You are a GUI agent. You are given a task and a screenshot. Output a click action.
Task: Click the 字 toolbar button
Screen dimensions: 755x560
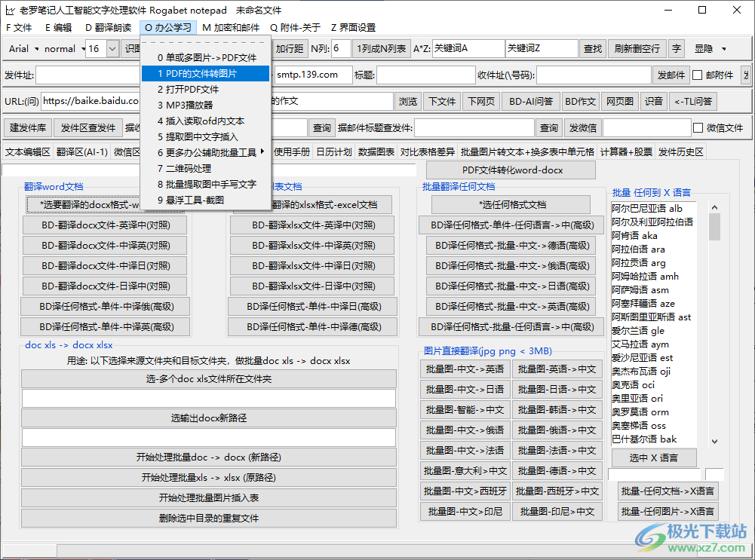[677, 48]
